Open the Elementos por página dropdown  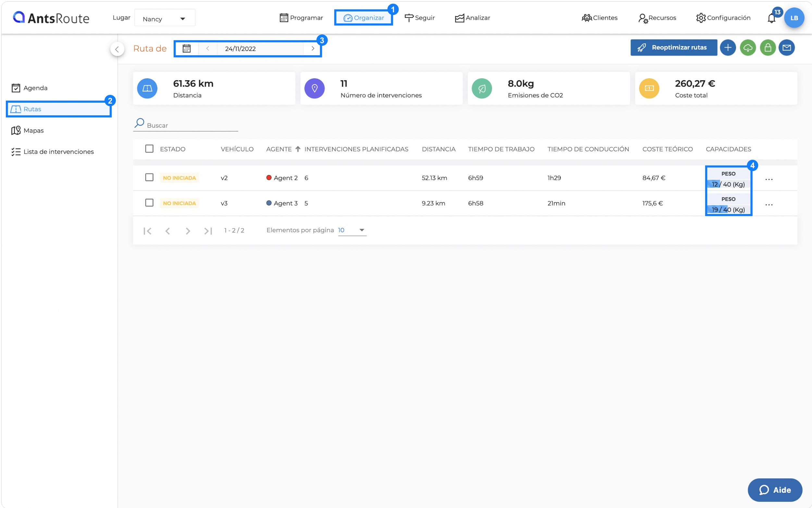352,230
